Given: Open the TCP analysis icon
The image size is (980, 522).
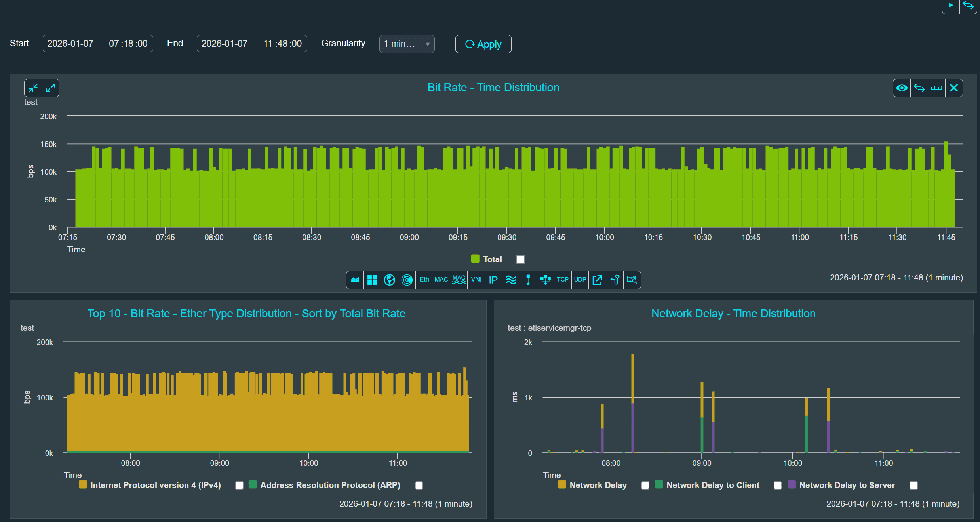Looking at the screenshot, I should 562,280.
